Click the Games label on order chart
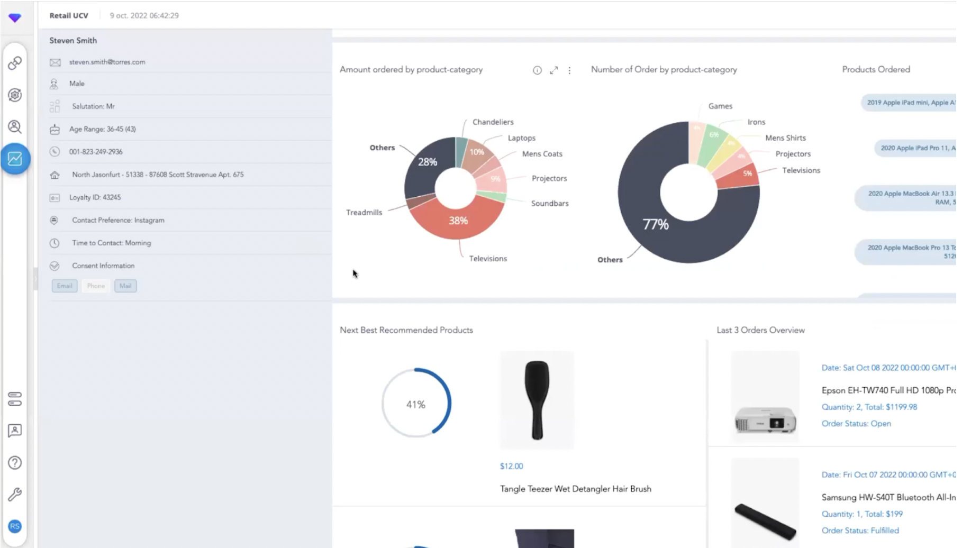Image resolution: width=980 pixels, height=548 pixels. click(720, 106)
